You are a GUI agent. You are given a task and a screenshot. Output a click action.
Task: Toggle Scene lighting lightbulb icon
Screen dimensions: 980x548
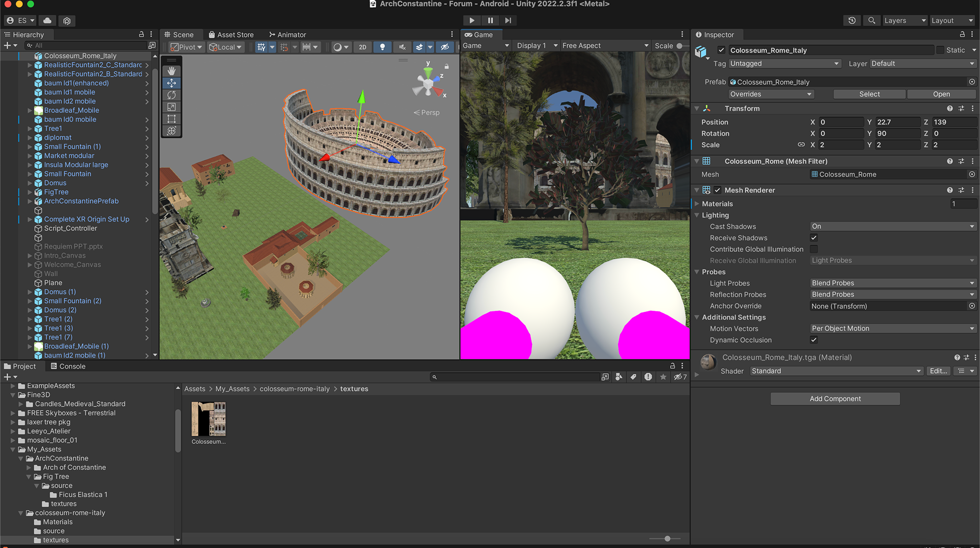[x=382, y=47]
